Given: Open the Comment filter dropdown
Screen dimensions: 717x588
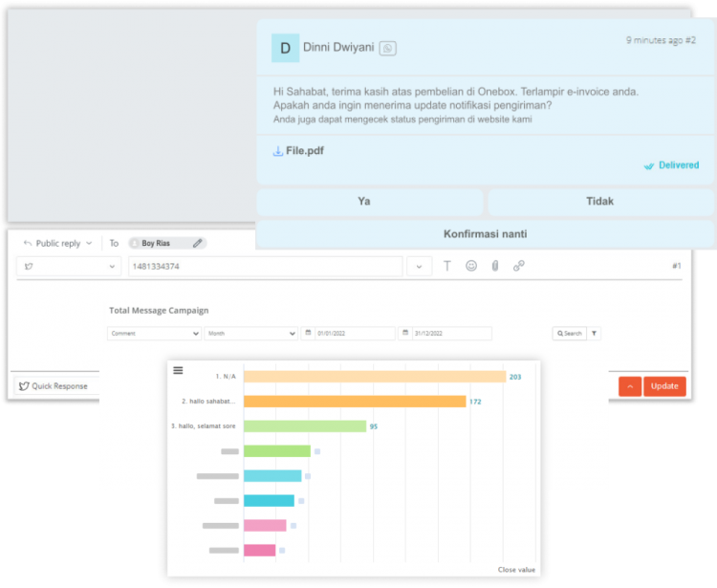Looking at the screenshot, I should pos(154,334).
